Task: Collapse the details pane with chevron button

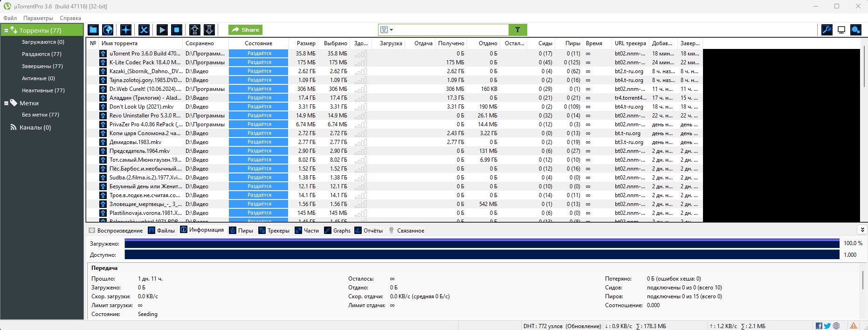Action: [862, 230]
